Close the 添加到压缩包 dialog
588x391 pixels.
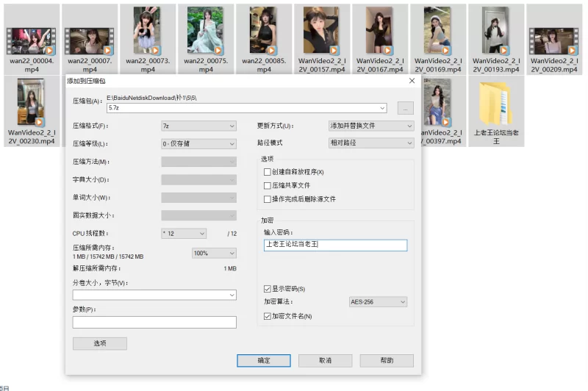click(x=412, y=81)
